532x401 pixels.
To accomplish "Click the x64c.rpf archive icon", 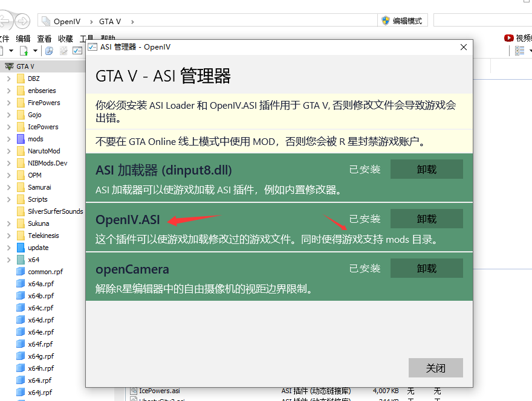I will (21, 308).
